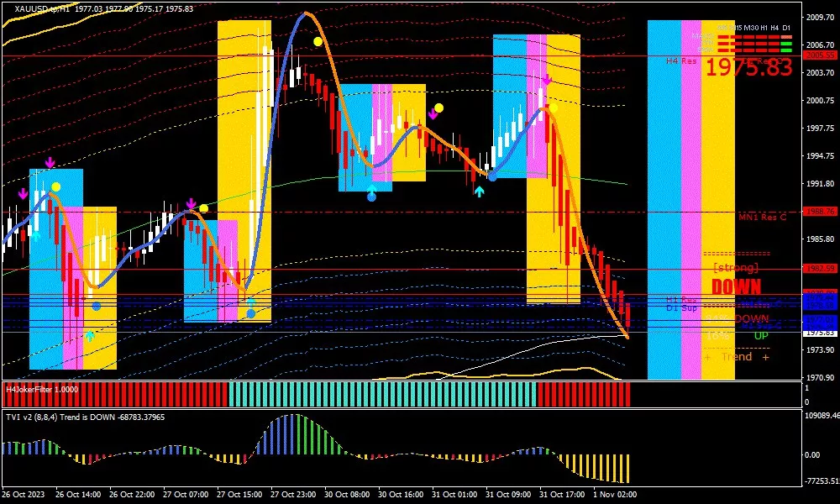Image resolution: width=840 pixels, height=504 pixels.
Task: Click the large red 1975.83 price display
Action: [x=748, y=68]
